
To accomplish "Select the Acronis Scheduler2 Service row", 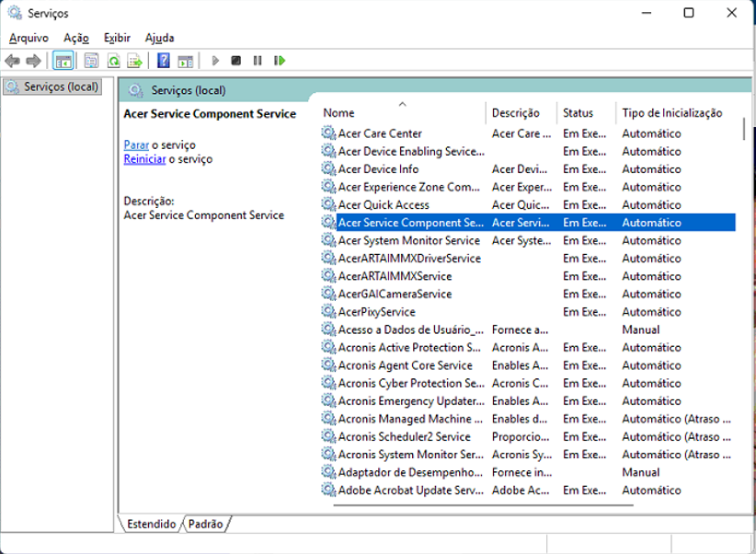I will (529, 437).
